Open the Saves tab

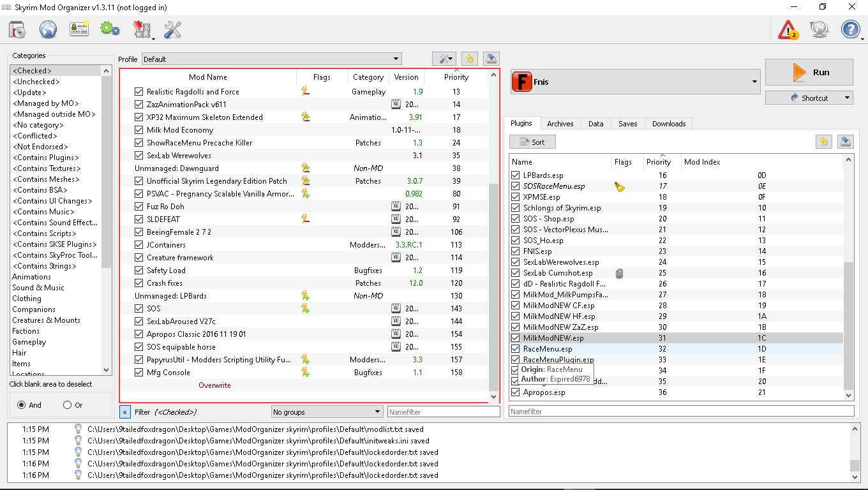[628, 124]
